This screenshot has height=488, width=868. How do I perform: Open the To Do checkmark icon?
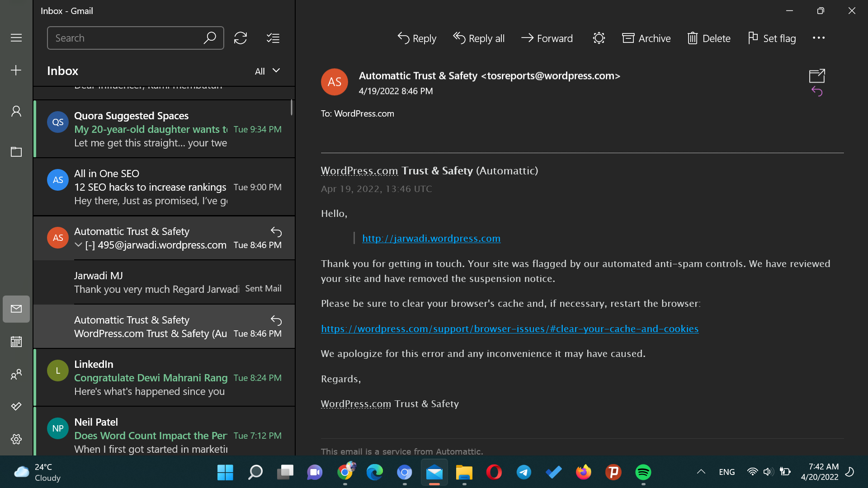tap(16, 406)
